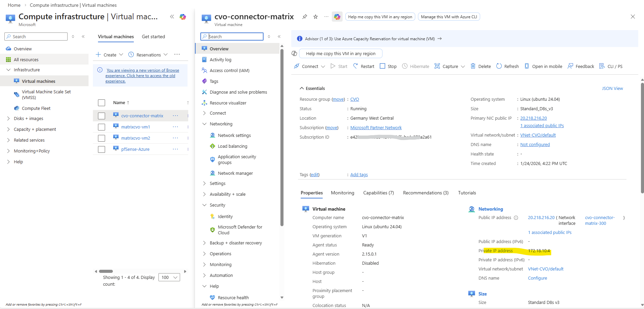Open the display count 100 dropdown
The width and height of the screenshot is (644, 309).
[169, 278]
